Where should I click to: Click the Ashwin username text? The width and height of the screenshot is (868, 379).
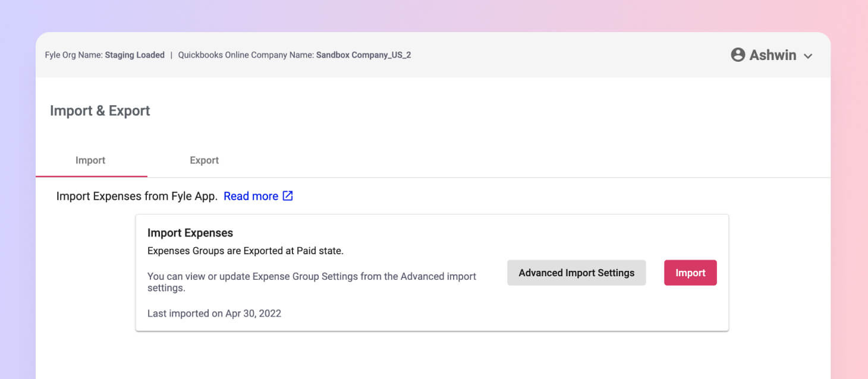tap(773, 55)
